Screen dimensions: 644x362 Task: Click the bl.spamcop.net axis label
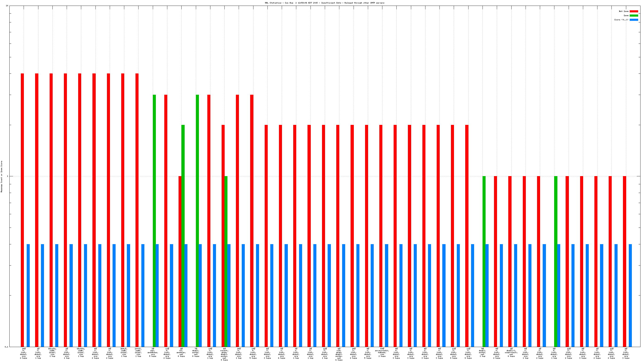click(x=181, y=352)
